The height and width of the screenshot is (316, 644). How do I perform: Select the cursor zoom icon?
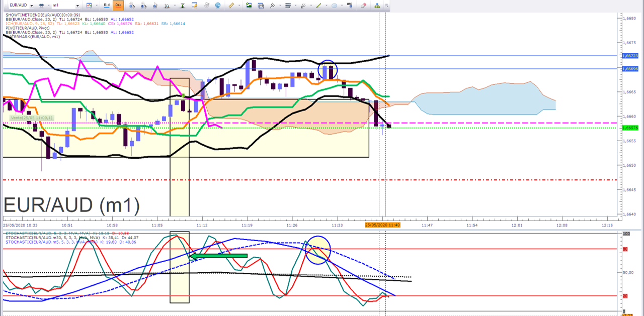[x=155, y=5]
